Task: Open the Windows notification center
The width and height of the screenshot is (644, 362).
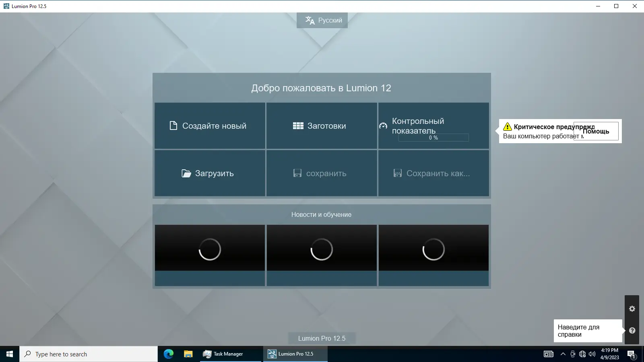Action: click(632, 354)
